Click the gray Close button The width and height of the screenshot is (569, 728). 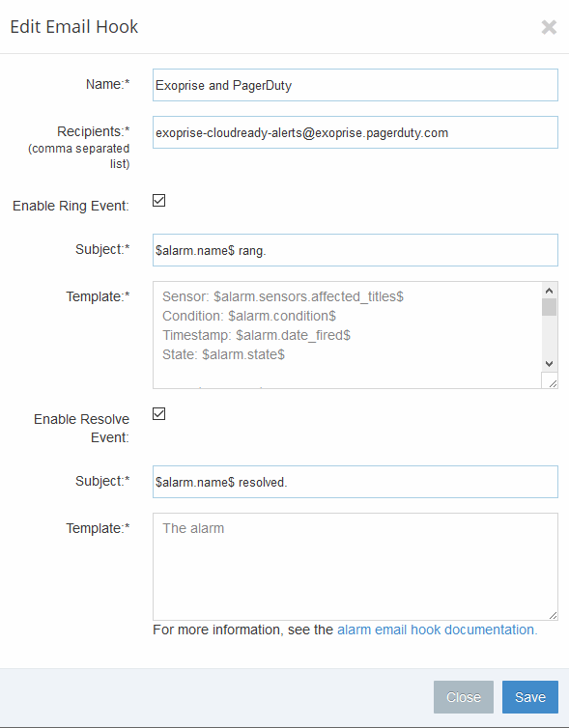click(x=463, y=697)
